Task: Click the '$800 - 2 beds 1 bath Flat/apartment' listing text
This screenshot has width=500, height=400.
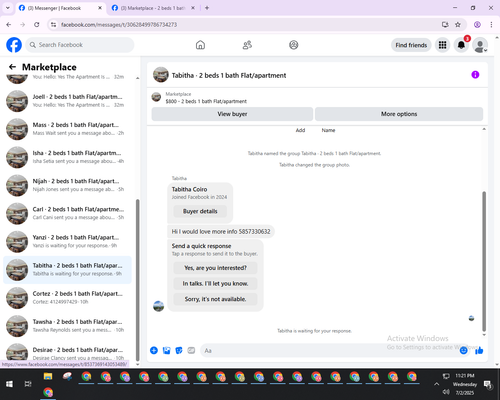Action: tap(206, 101)
